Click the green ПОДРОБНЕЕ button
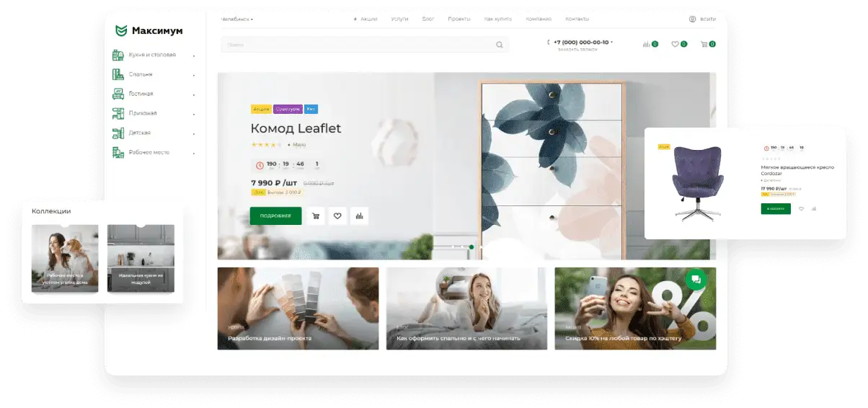This screenshot has width=868, height=408. coord(275,216)
